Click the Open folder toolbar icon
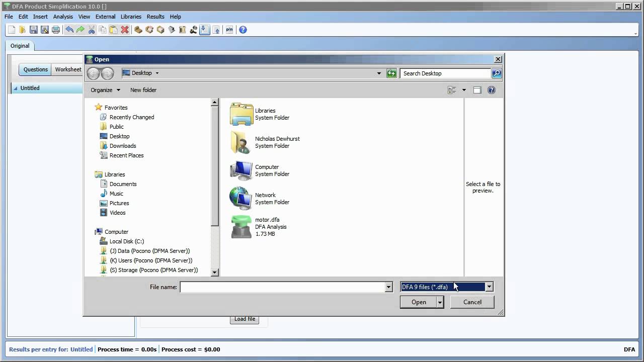Viewport: 644px width, 362px height. [22, 30]
